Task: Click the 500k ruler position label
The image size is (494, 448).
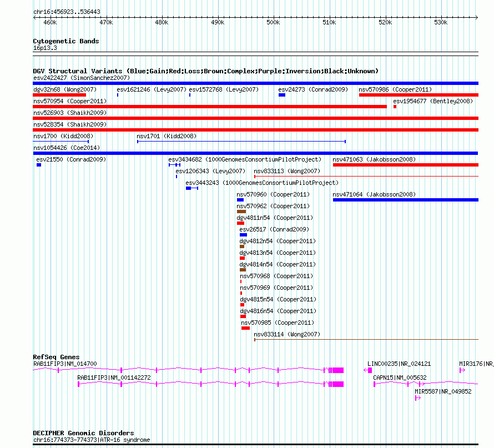Action: (273, 23)
